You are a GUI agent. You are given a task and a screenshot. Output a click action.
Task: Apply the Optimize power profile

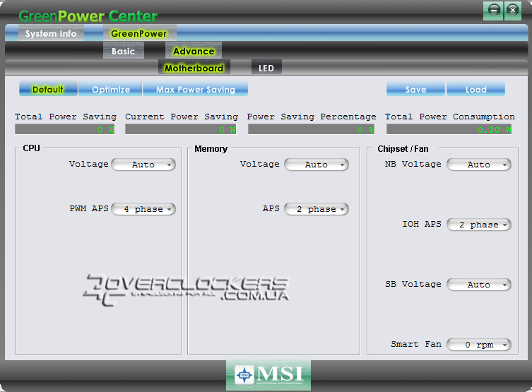[x=111, y=89]
